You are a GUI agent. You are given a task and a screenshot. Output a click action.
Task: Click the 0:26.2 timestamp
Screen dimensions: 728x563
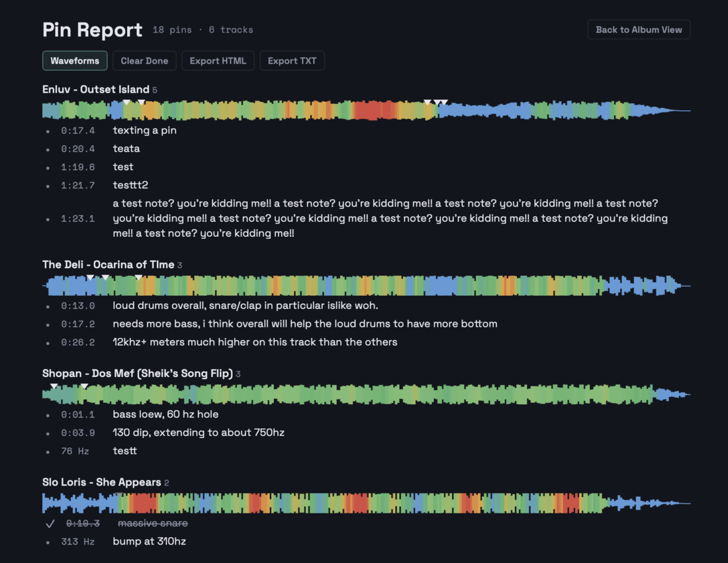coord(78,343)
